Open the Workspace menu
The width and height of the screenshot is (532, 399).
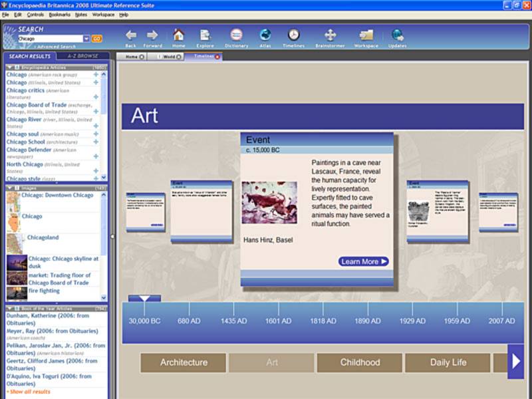click(x=103, y=15)
